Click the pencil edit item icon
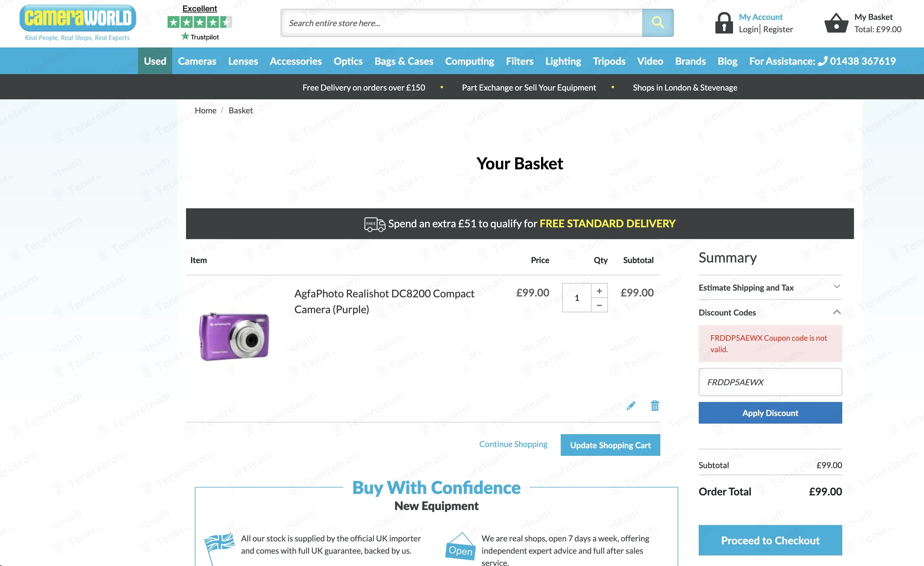This screenshot has width=924, height=566. coord(631,405)
